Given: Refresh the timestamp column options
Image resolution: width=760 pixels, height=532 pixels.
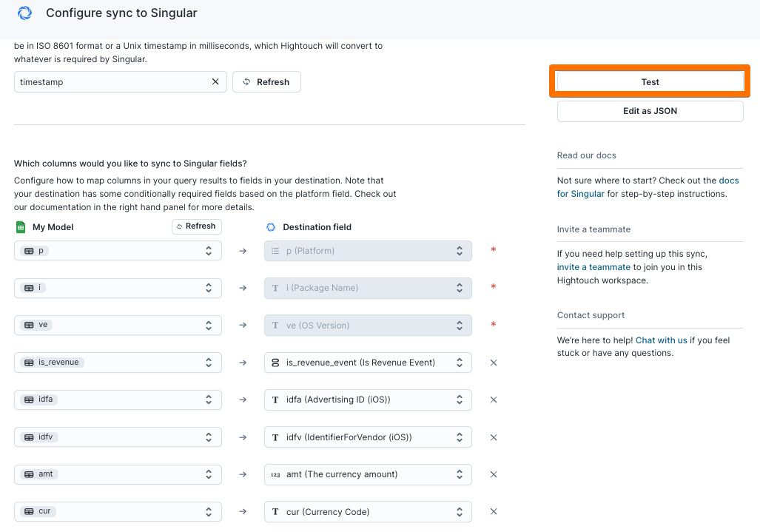Looking at the screenshot, I should 266,82.
